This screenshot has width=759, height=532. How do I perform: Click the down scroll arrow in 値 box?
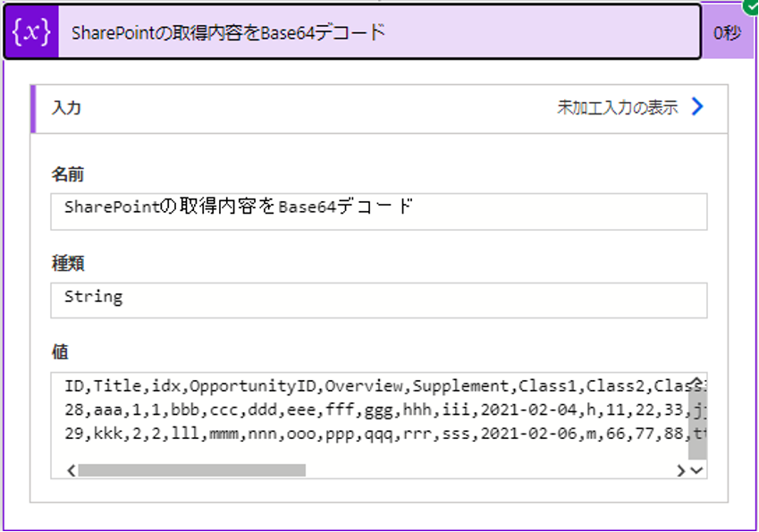tap(697, 470)
